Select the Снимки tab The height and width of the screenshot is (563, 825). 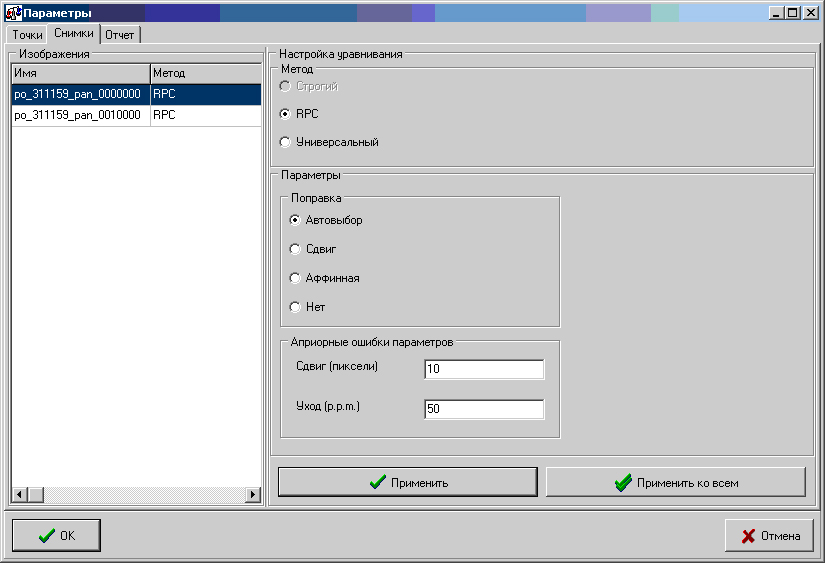coord(74,34)
